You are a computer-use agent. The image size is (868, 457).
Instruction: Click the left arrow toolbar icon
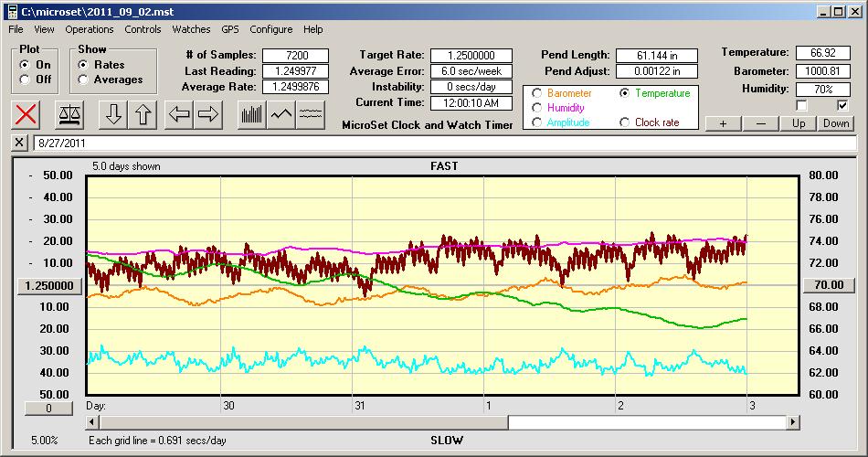click(179, 114)
